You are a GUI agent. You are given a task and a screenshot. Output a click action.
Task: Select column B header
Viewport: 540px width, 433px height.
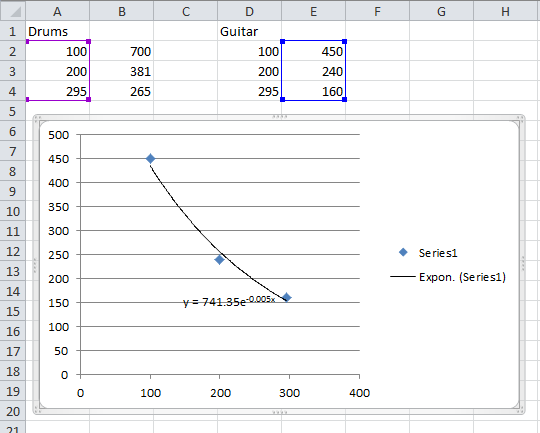pos(122,11)
